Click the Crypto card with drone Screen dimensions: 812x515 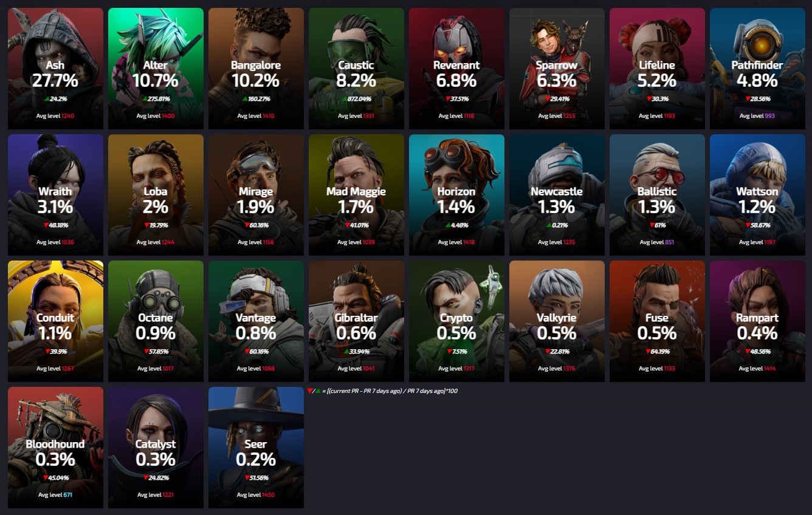[x=456, y=321]
